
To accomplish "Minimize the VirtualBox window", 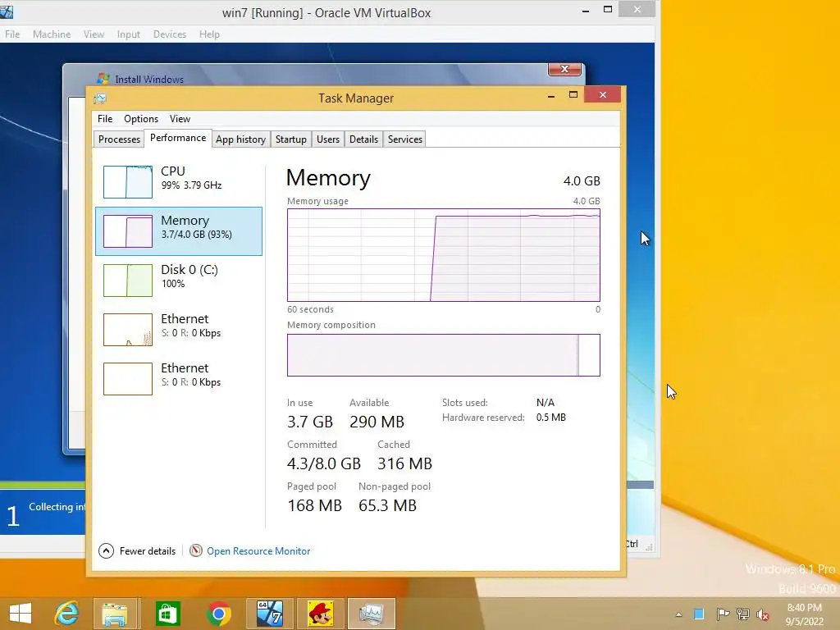I will tap(586, 10).
